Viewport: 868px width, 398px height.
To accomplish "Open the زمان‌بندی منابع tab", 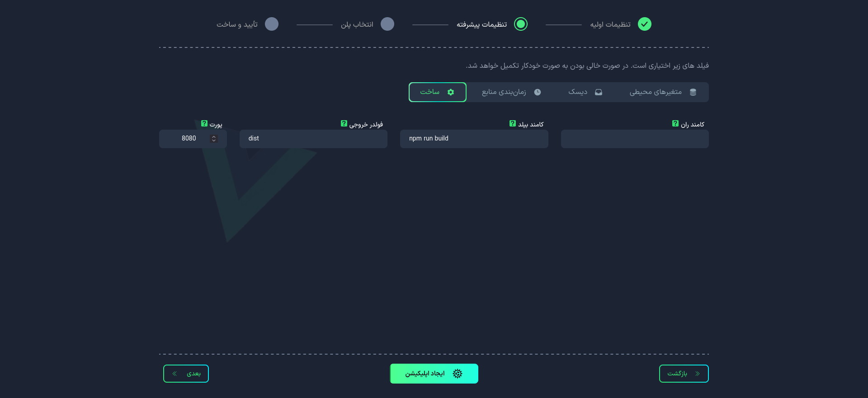I will click(511, 92).
